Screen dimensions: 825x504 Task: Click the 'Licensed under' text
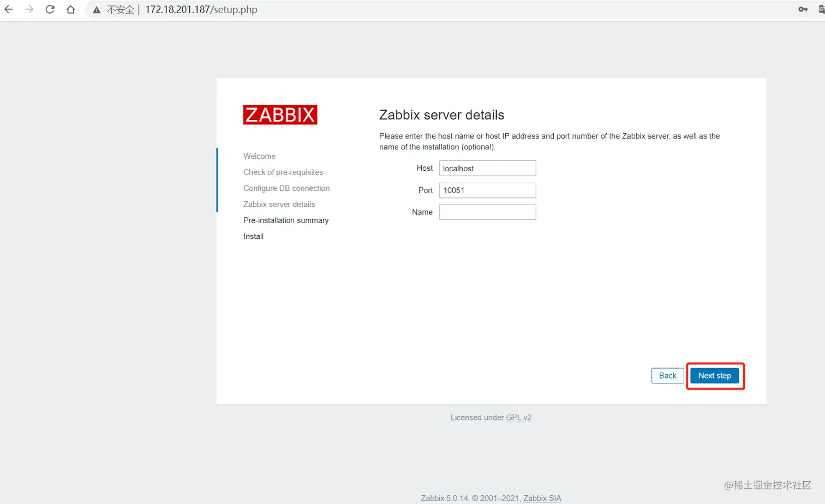477,417
